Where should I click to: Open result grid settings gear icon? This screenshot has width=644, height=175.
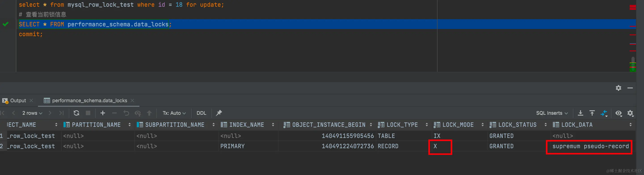[x=630, y=113]
